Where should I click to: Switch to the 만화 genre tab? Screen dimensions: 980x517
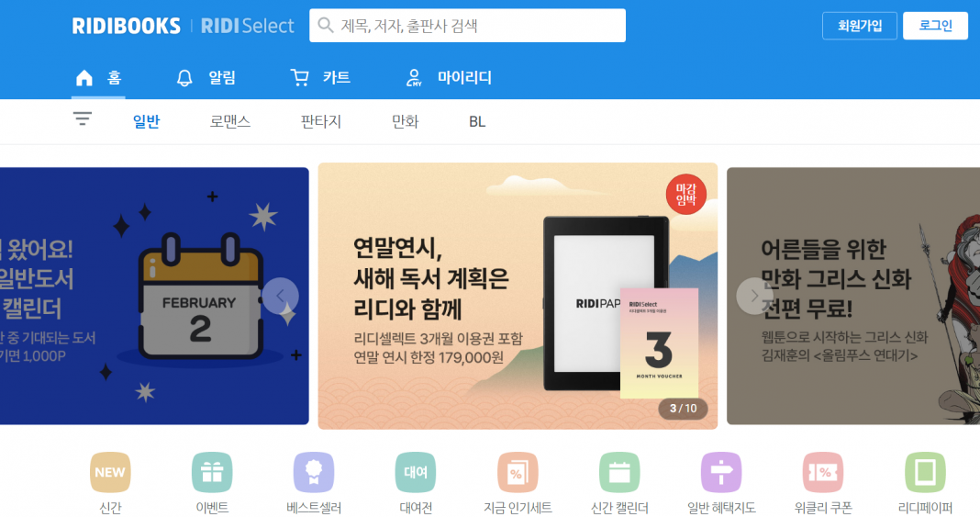pyautogui.click(x=405, y=121)
